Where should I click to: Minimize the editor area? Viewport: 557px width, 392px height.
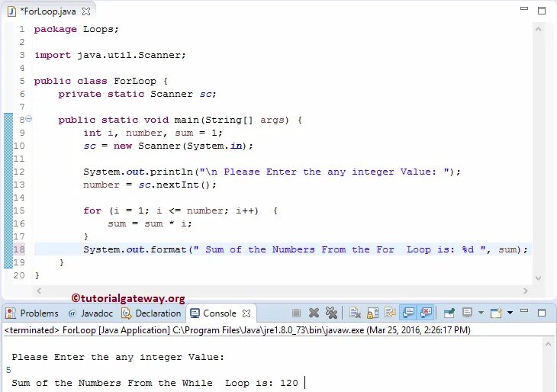pos(524,8)
